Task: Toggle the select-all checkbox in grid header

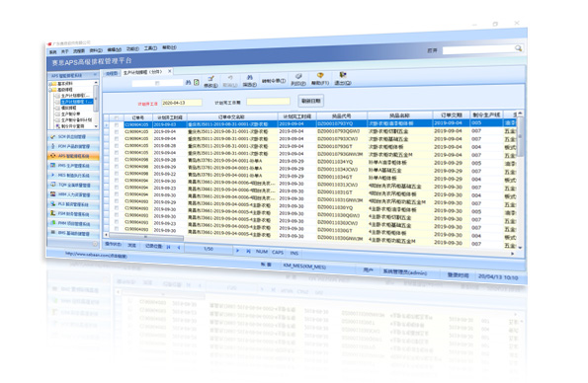Action: [x=117, y=118]
